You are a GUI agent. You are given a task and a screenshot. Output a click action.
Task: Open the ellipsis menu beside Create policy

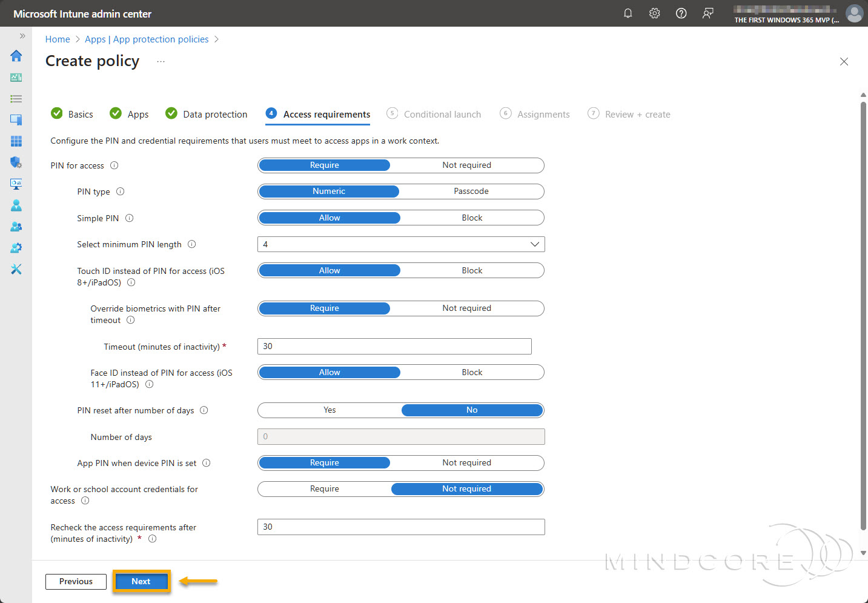(161, 61)
